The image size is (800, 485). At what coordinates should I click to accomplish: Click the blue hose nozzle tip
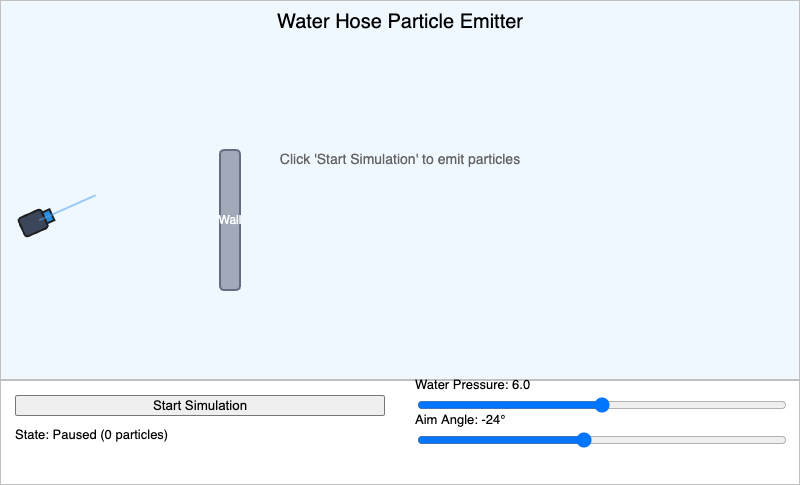pos(48,216)
